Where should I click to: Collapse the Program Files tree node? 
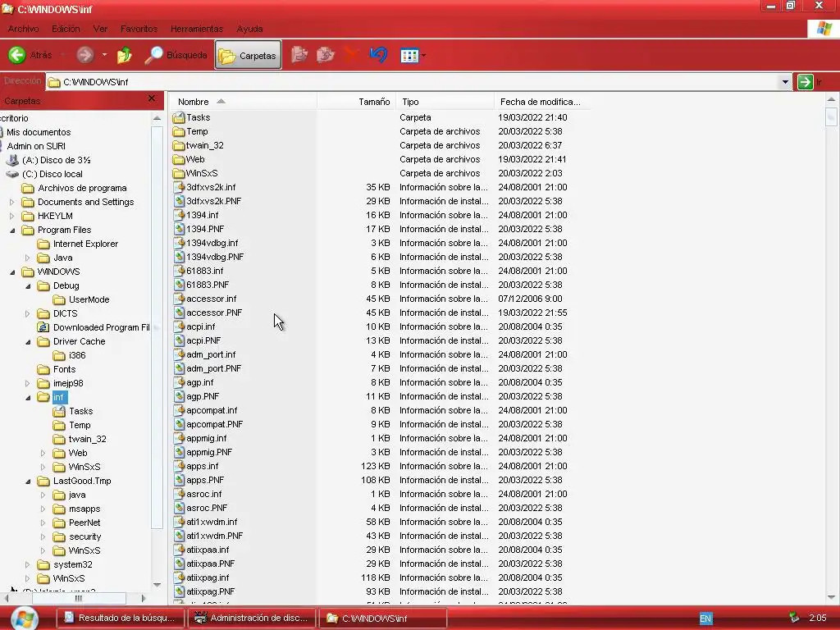(11, 230)
